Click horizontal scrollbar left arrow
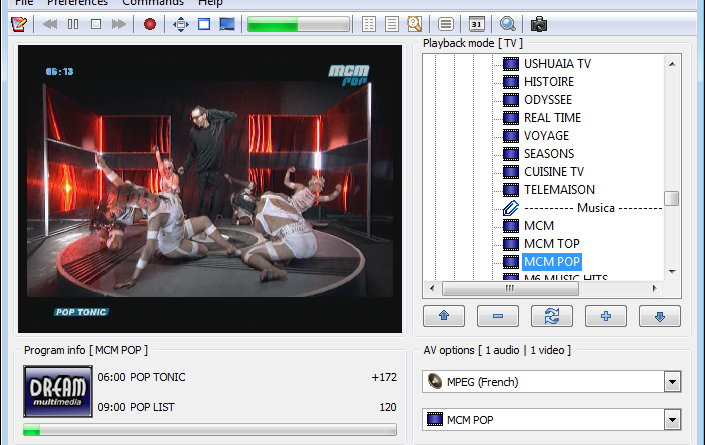The image size is (705, 445). click(432, 288)
